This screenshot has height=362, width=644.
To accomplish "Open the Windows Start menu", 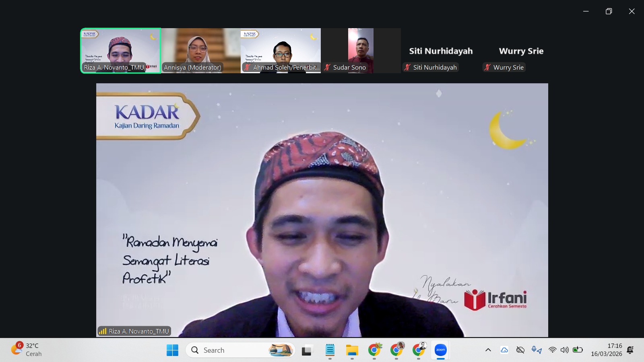I will [x=172, y=350].
